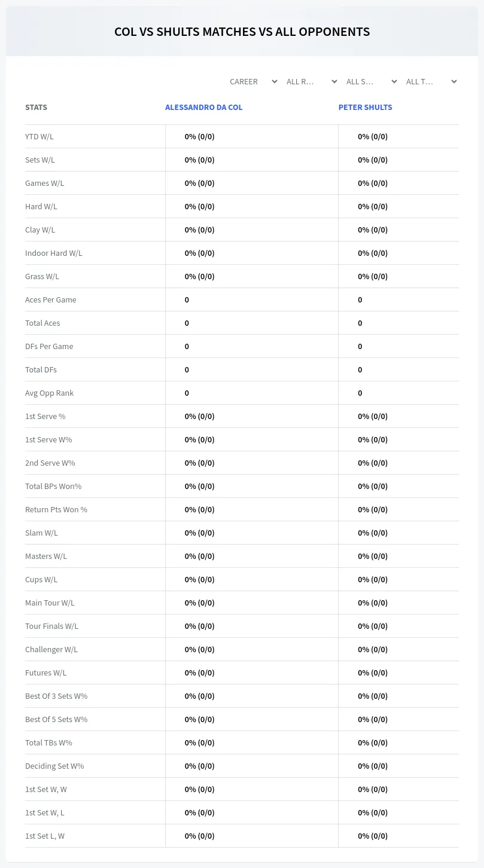Screen dimensions: 484x868
Task: Click the Total BPs Won% row label
Action: click(53, 486)
